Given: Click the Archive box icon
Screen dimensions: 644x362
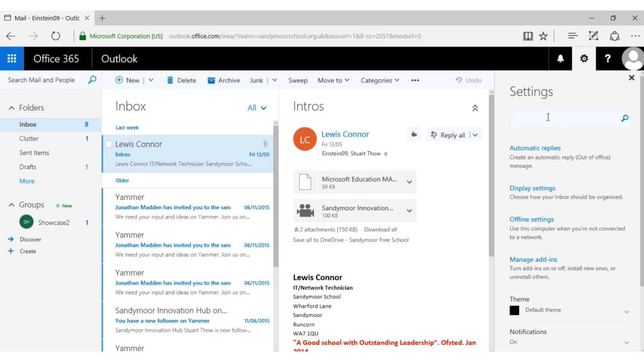Looking at the screenshot, I should coord(211,80).
